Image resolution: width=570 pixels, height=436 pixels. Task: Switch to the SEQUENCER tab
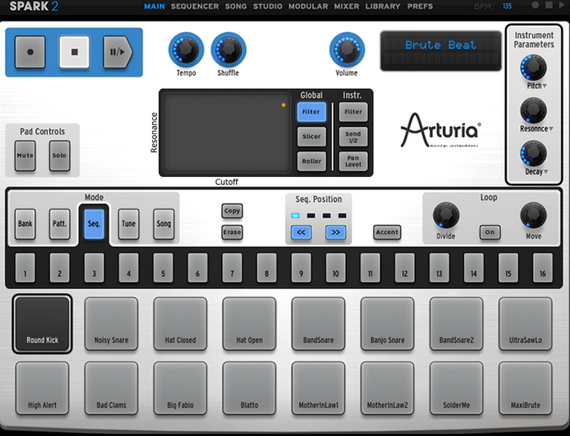tap(195, 6)
